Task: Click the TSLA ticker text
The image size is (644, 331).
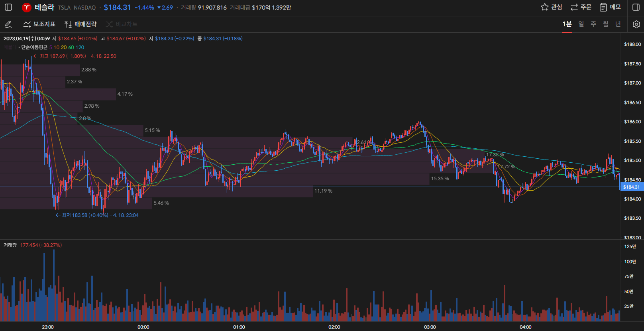Action: click(x=64, y=8)
